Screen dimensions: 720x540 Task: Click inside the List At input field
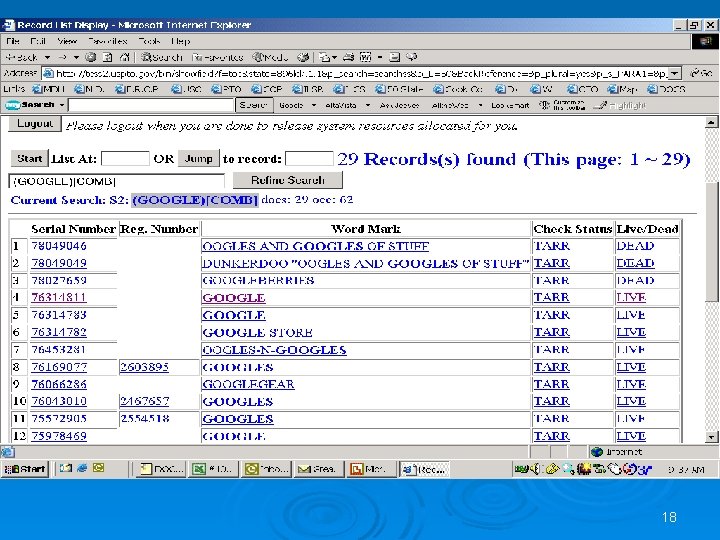(125, 158)
